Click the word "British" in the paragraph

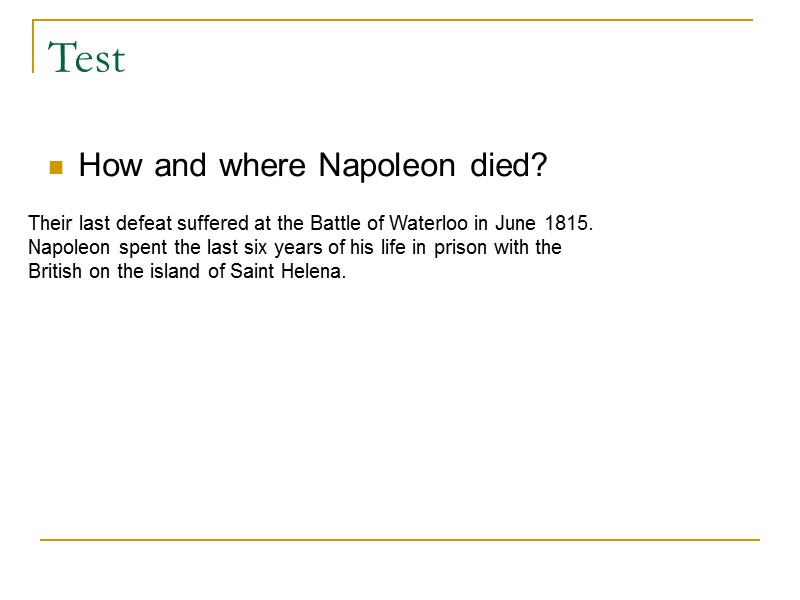56,272
